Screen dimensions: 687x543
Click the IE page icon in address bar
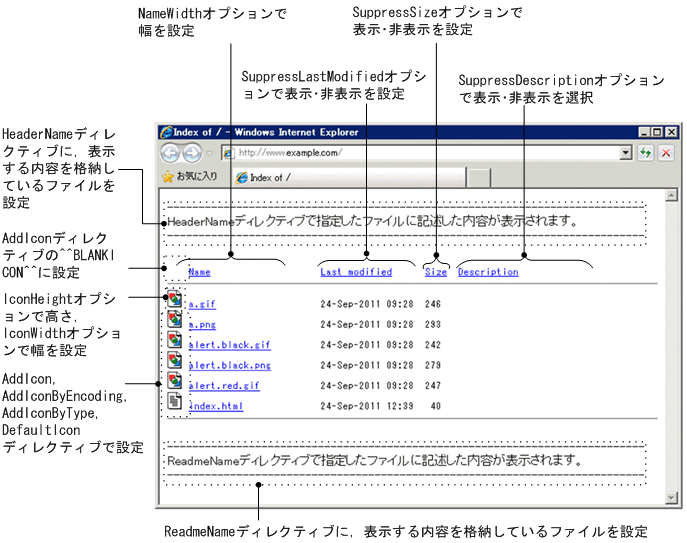click(228, 153)
